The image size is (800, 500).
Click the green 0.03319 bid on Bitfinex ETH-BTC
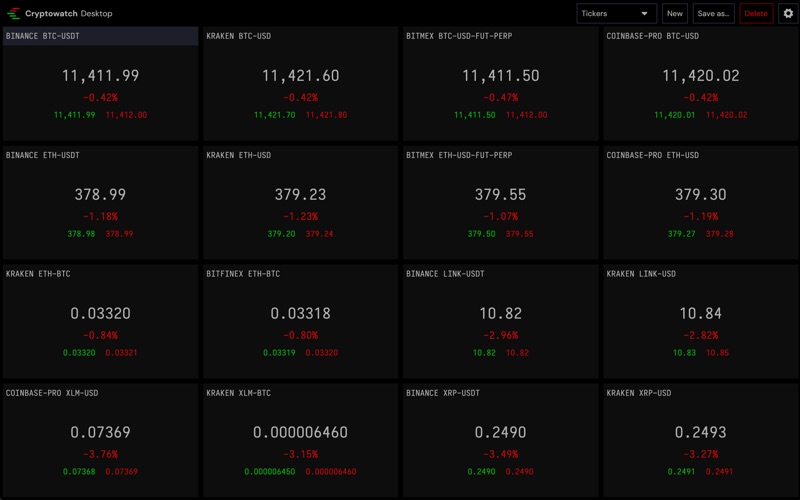(x=279, y=353)
